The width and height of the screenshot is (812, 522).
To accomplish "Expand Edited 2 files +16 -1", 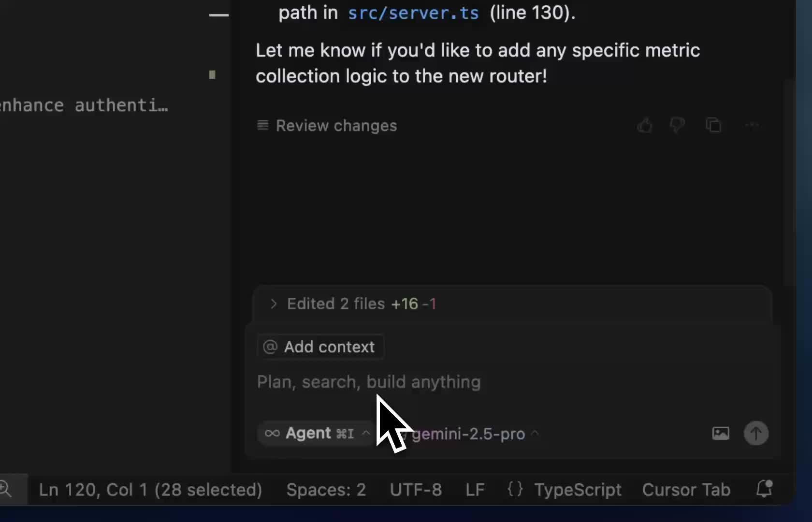I will (x=353, y=304).
